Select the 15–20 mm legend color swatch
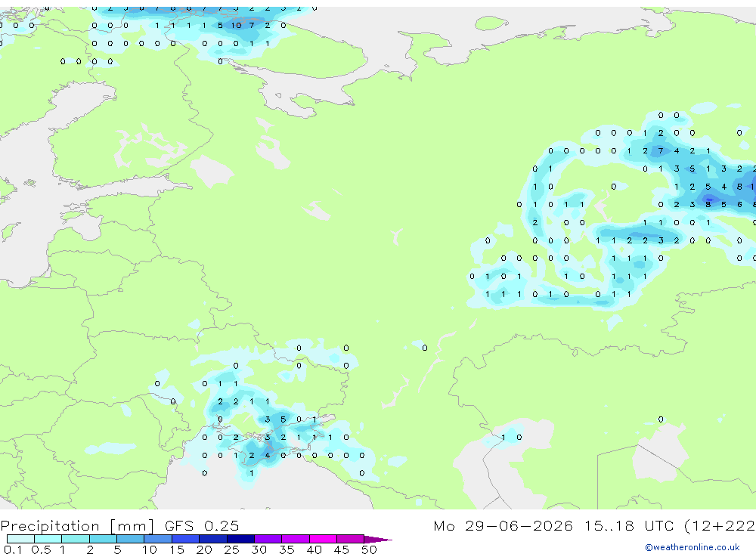Screen dimensions: 756x554 pos(185,539)
